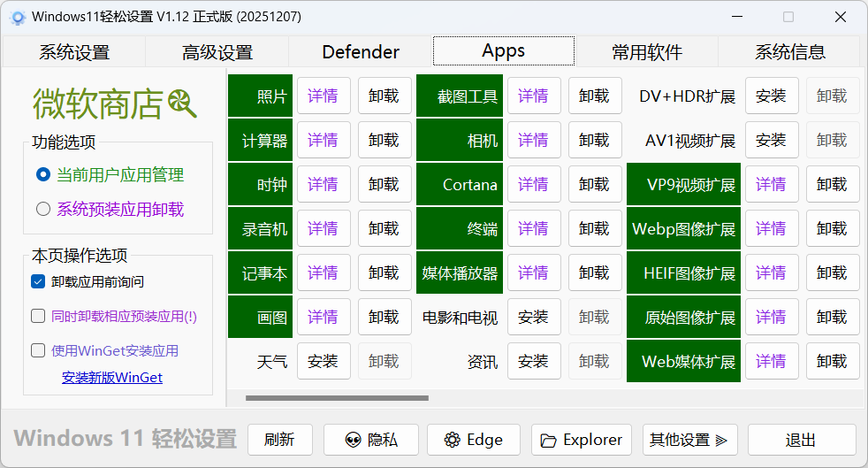
Task: Uninstall Webp图像扩展
Action: (x=832, y=229)
